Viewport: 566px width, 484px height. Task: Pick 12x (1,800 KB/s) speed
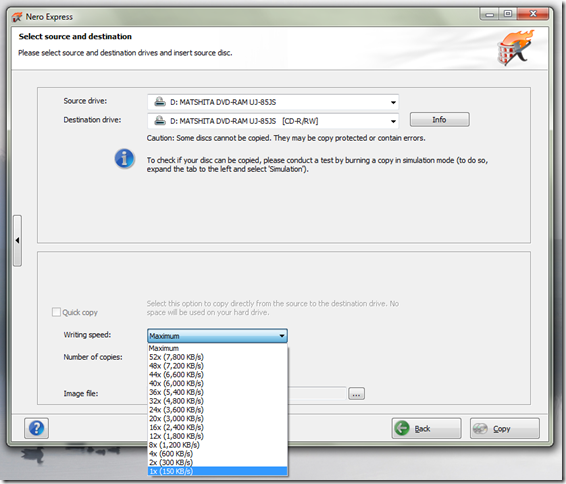[217, 436]
